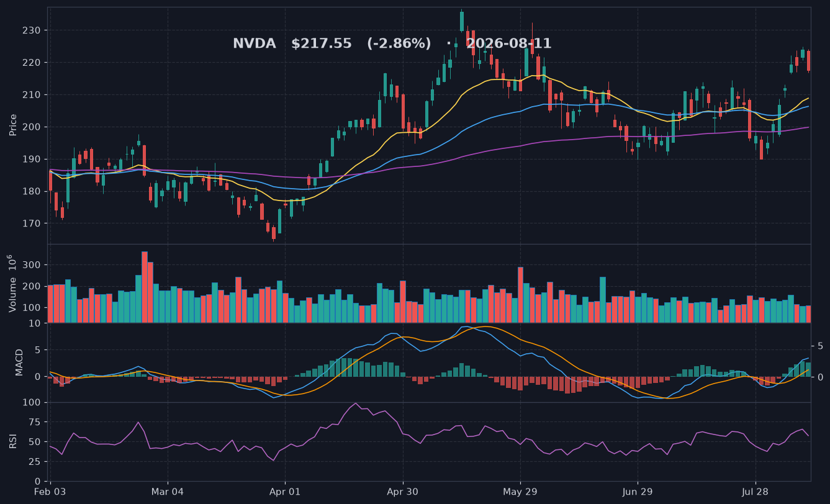The image size is (830, 504).
Task: Click the Volume axis label
Action: [x=12, y=283]
